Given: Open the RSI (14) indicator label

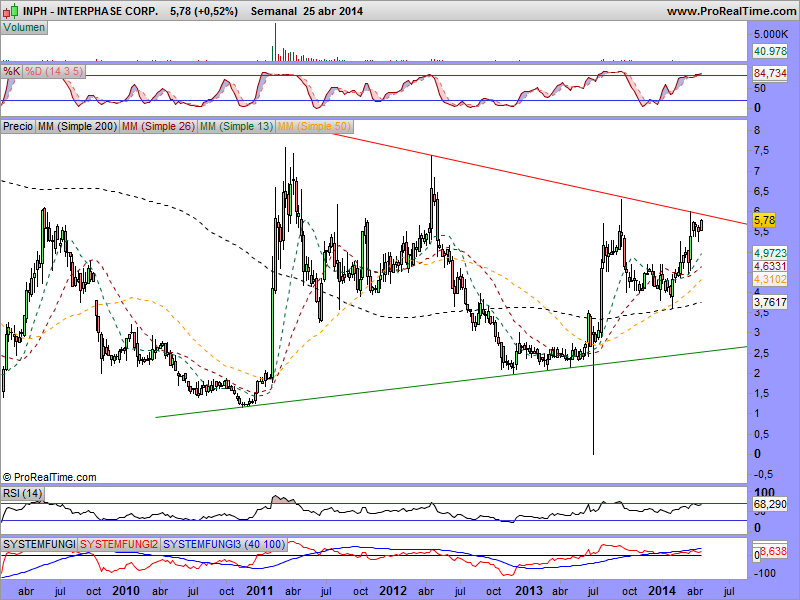Looking at the screenshot, I should [22, 493].
